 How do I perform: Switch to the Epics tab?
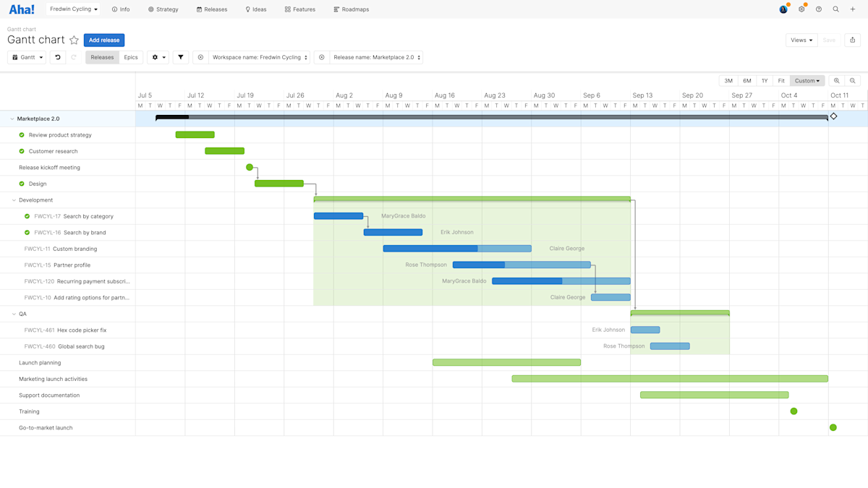coord(131,56)
